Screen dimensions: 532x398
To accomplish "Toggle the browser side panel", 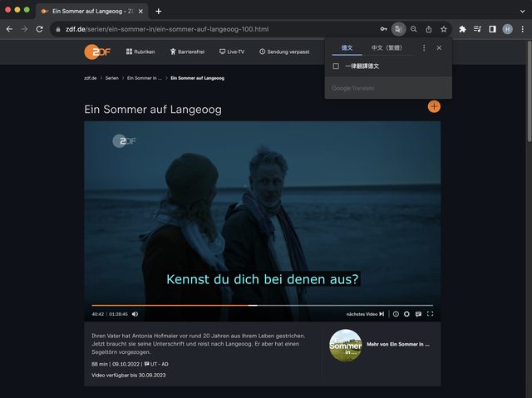I will click(x=492, y=29).
